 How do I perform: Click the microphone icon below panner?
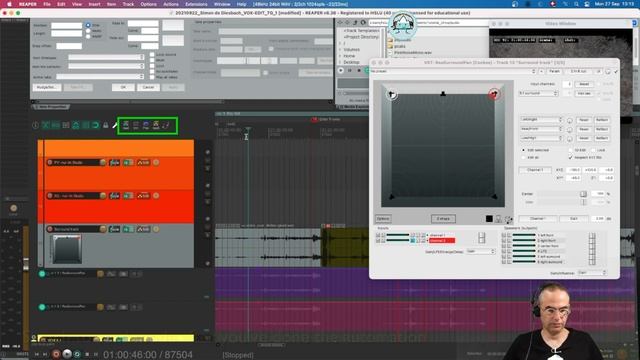(498, 219)
